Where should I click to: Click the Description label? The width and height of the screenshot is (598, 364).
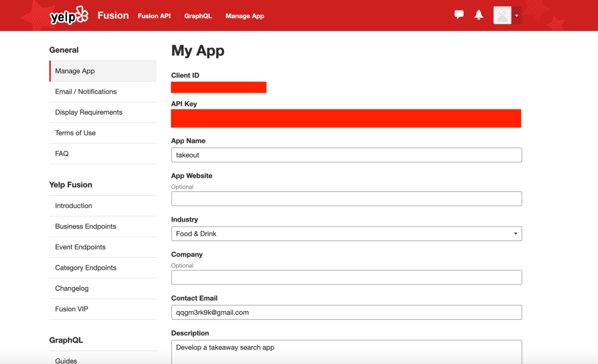190,333
